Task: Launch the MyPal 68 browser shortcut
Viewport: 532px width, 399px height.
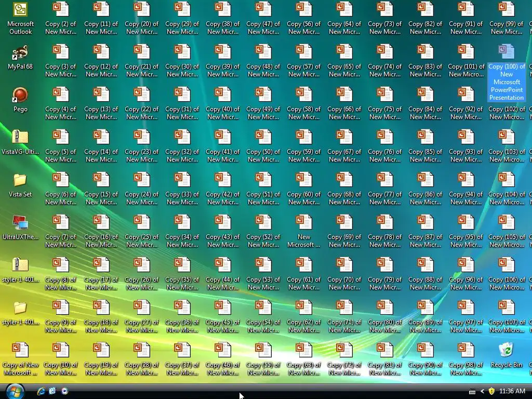Action: pyautogui.click(x=20, y=57)
